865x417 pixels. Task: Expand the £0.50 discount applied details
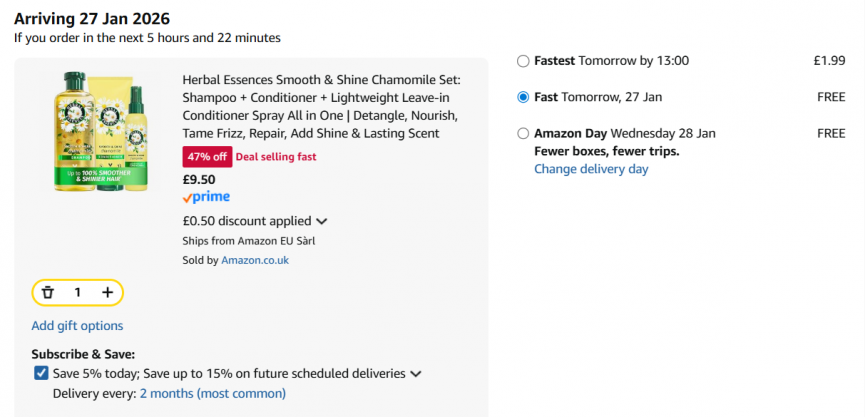click(322, 221)
